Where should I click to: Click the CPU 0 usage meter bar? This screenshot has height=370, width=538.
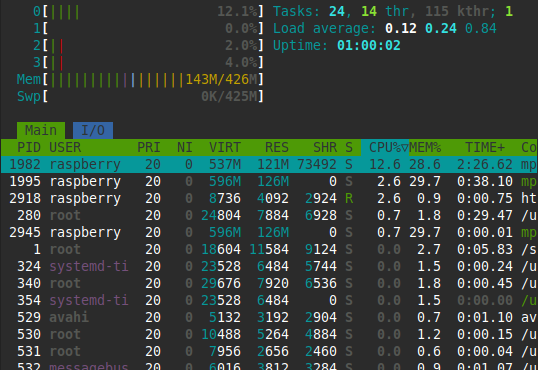coord(148,12)
